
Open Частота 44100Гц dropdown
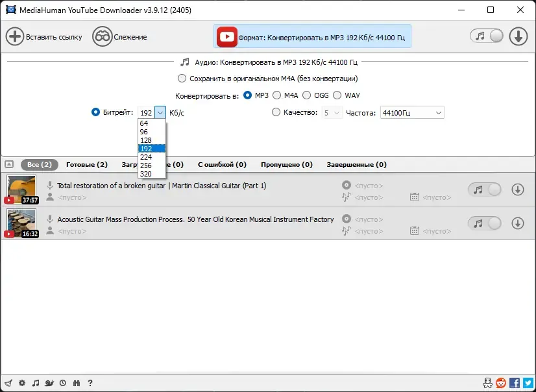[412, 113]
